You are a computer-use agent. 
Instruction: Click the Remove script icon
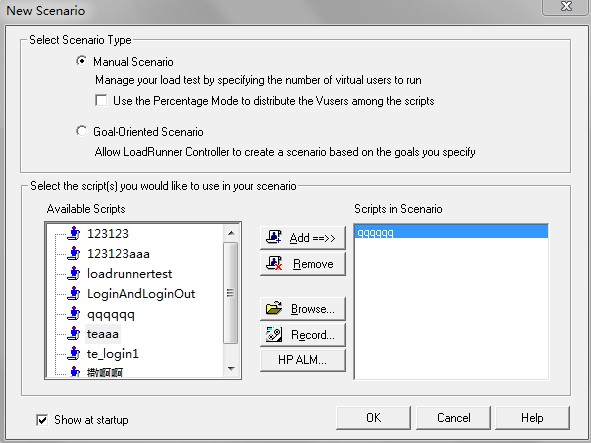[x=274, y=263]
